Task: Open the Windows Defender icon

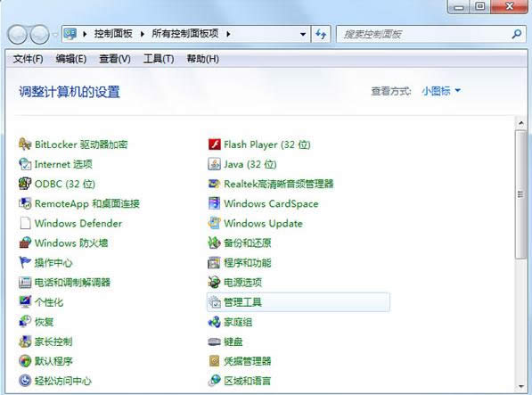Action: tap(25, 223)
